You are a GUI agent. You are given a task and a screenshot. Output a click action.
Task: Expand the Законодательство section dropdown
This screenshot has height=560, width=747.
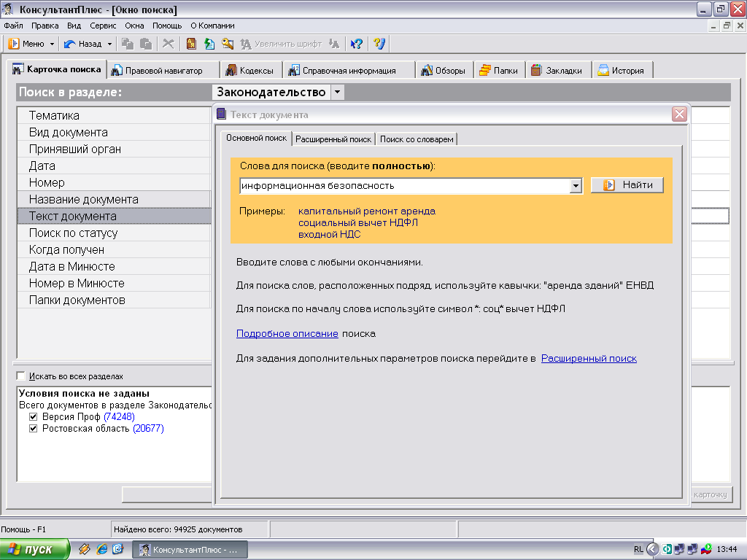(x=337, y=92)
